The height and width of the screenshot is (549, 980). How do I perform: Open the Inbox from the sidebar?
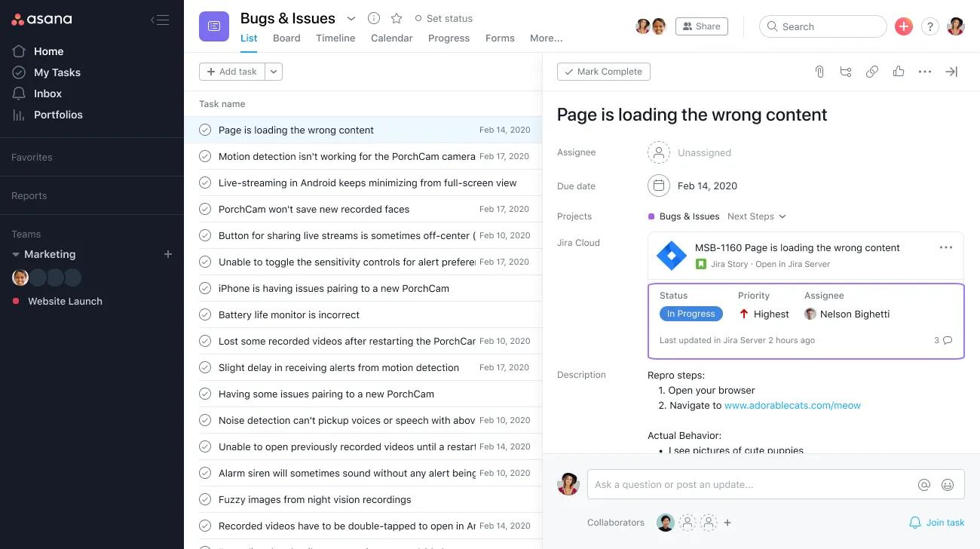click(47, 93)
